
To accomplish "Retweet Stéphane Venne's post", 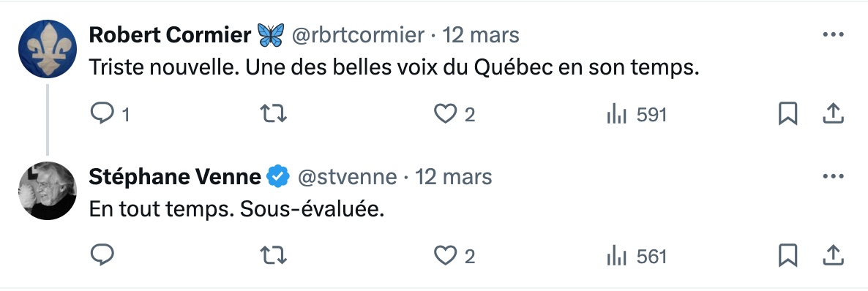I will (x=274, y=256).
